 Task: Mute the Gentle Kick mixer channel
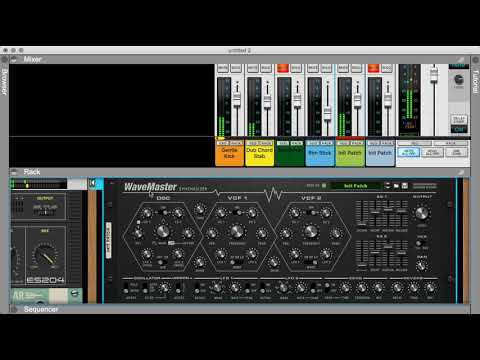coord(223,68)
